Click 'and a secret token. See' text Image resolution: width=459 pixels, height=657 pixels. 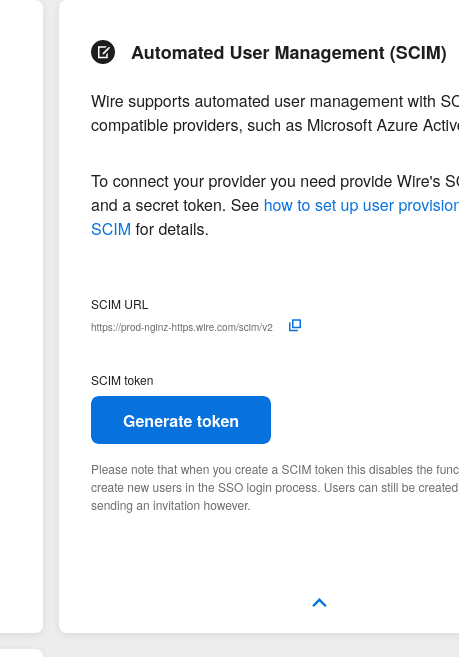[175, 205]
